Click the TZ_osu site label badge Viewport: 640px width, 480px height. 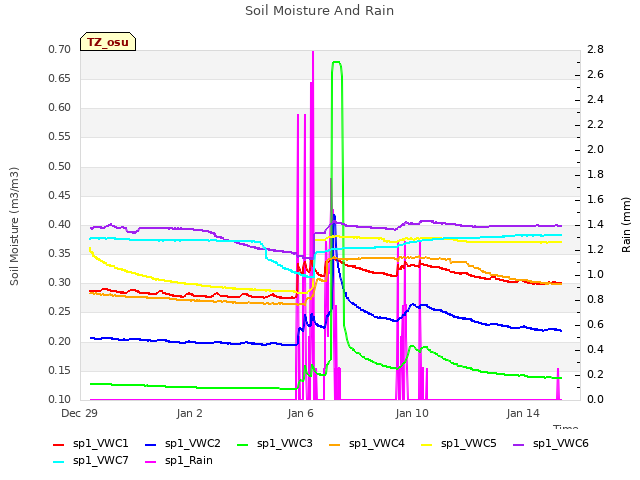pyautogui.click(x=108, y=42)
